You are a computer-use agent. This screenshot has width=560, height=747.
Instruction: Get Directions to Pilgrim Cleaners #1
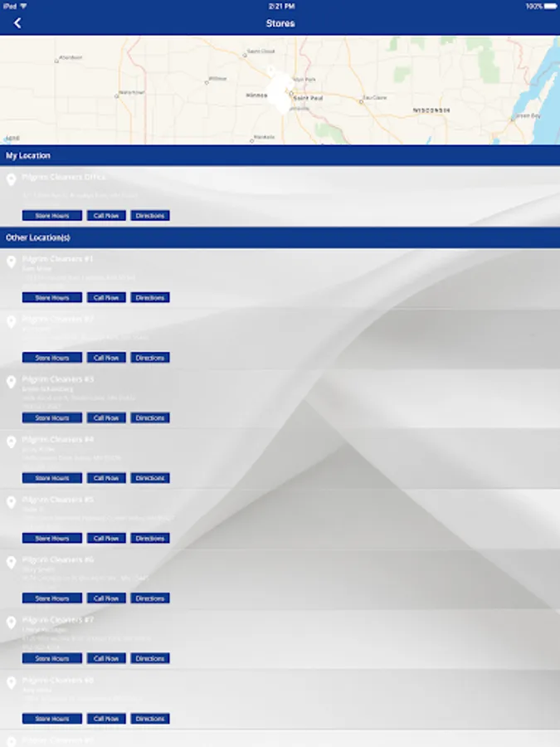click(x=150, y=297)
